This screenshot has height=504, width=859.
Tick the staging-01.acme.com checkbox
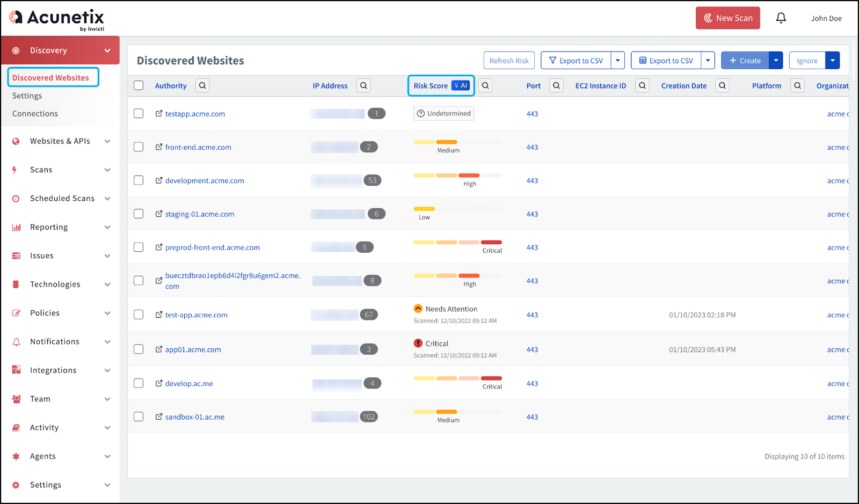point(139,214)
